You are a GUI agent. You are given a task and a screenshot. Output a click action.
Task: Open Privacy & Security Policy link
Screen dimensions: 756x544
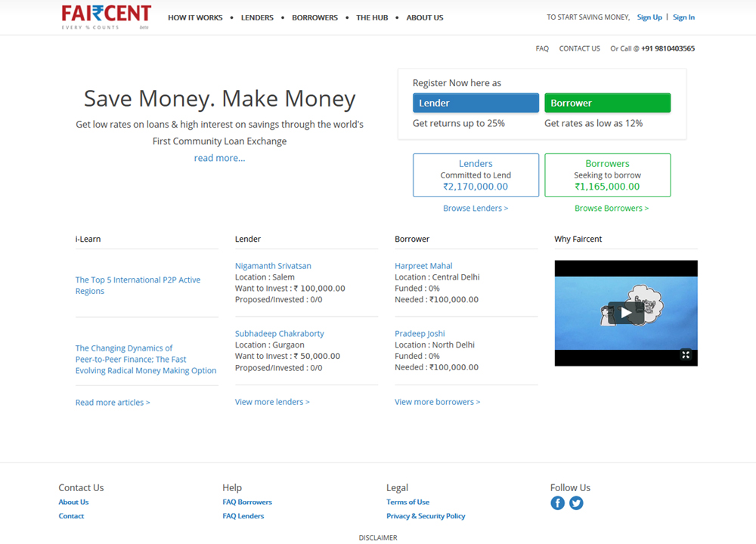click(x=426, y=516)
